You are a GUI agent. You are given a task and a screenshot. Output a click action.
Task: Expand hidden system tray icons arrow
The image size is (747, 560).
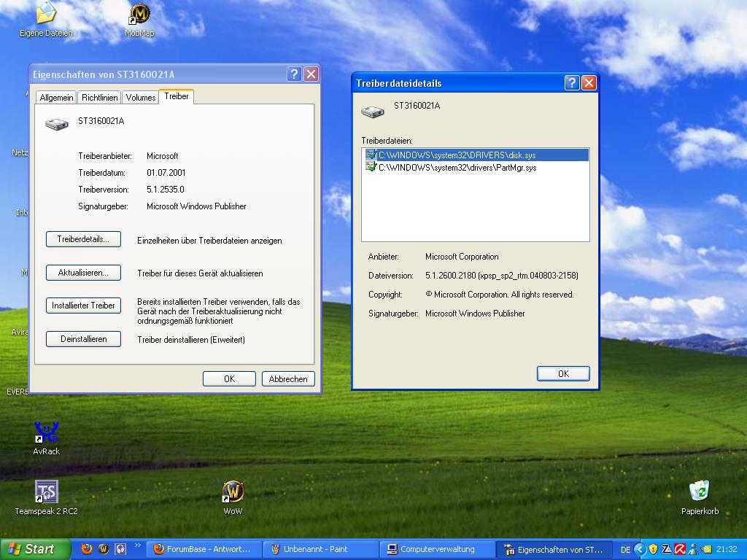640,550
